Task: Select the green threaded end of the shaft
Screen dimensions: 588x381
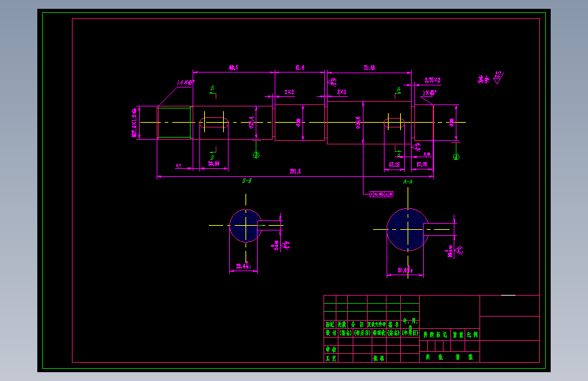Action: [x=174, y=123]
